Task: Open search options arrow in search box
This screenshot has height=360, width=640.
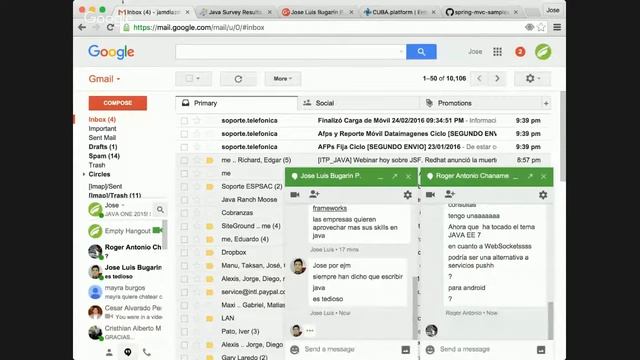Action: click(x=401, y=52)
